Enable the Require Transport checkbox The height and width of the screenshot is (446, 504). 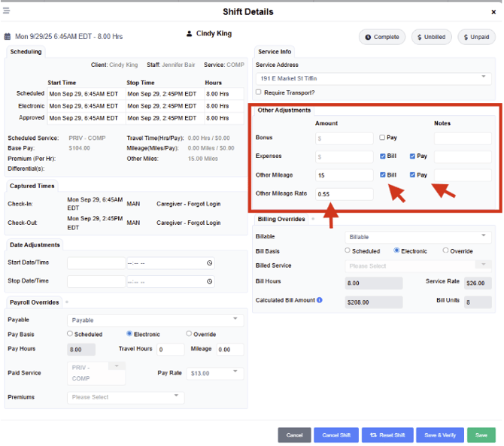[x=259, y=93]
